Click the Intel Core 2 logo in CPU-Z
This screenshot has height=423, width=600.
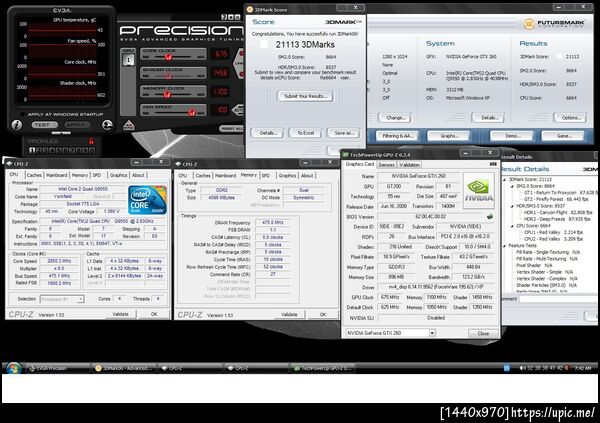point(147,200)
